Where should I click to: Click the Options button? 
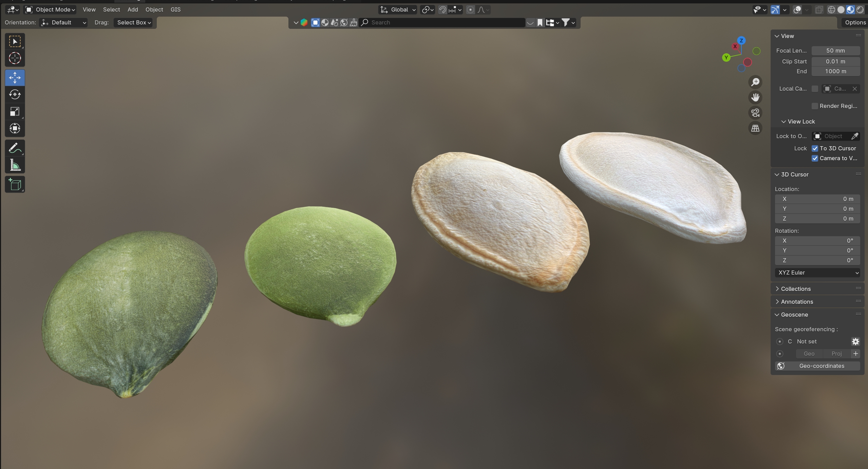click(855, 22)
